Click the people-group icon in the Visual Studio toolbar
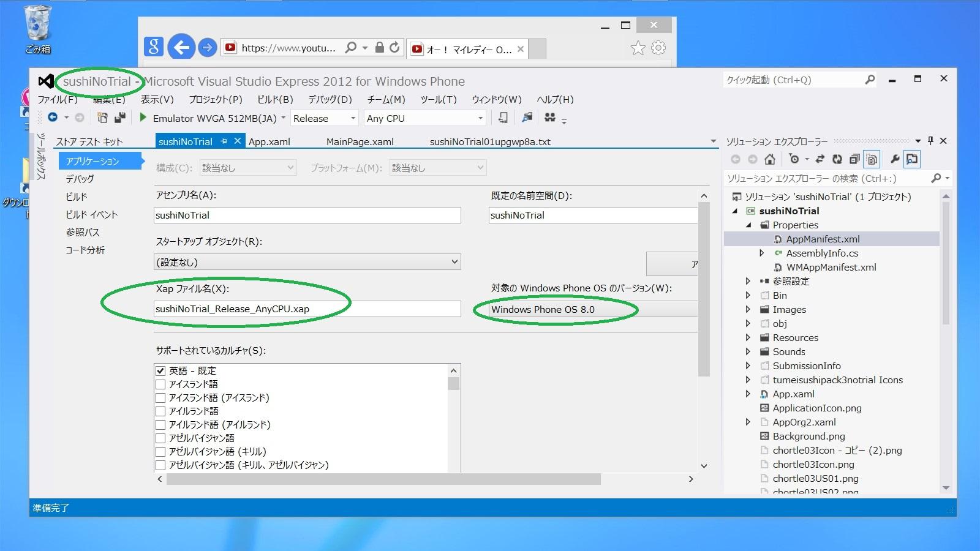This screenshot has width=980, height=551. 550,118
